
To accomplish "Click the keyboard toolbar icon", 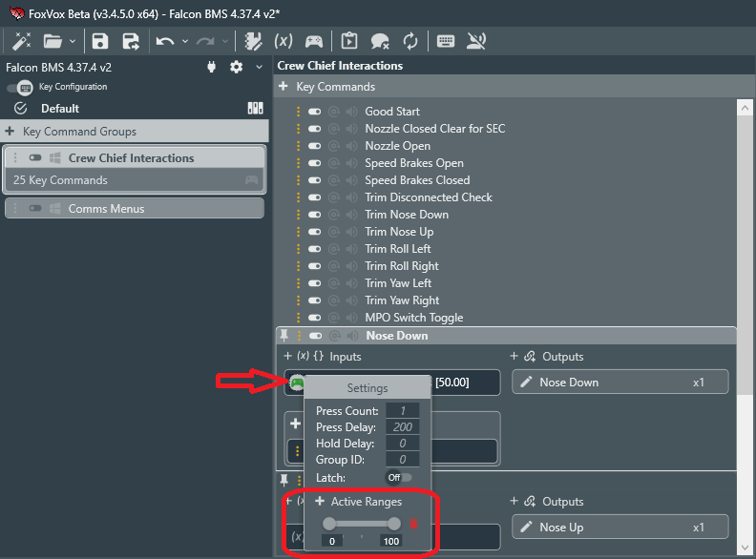I will click(446, 41).
